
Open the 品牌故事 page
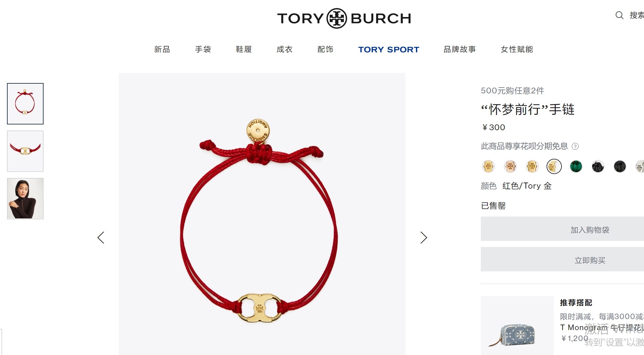coord(459,49)
